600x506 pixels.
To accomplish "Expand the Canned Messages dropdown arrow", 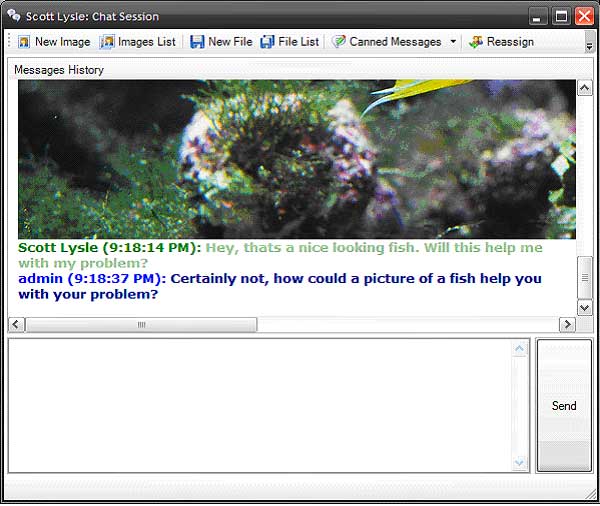I will click(453, 41).
